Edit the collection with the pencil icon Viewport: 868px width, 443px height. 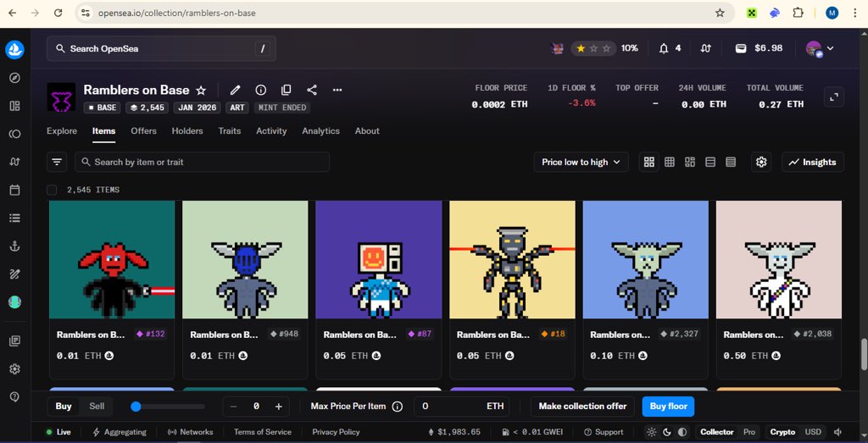[x=236, y=90]
